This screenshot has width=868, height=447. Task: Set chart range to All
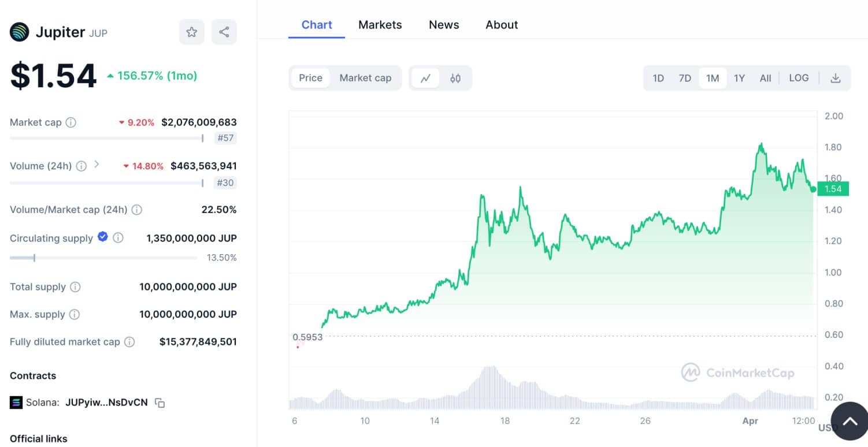point(765,78)
